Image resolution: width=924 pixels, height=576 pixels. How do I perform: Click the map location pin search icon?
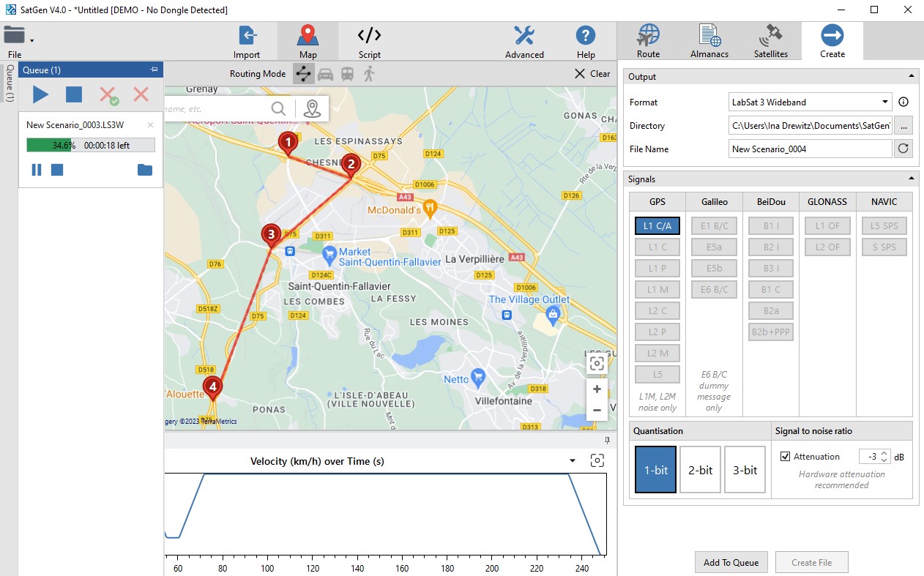click(x=313, y=109)
